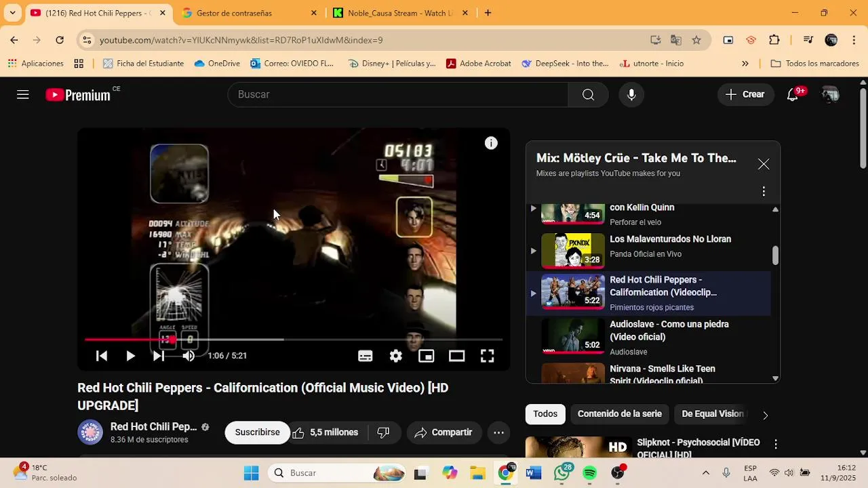Open Windows Start menu
The height and width of the screenshot is (488, 868).
click(x=252, y=473)
